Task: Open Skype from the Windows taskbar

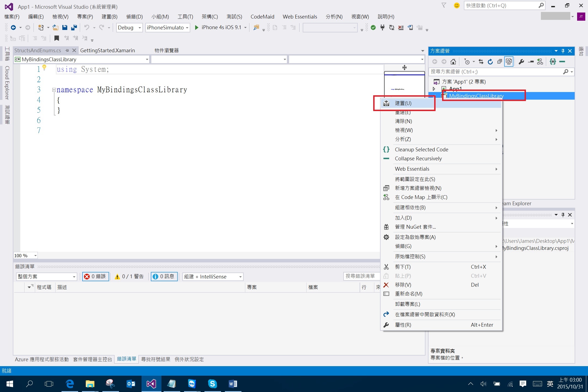Action: [212, 384]
